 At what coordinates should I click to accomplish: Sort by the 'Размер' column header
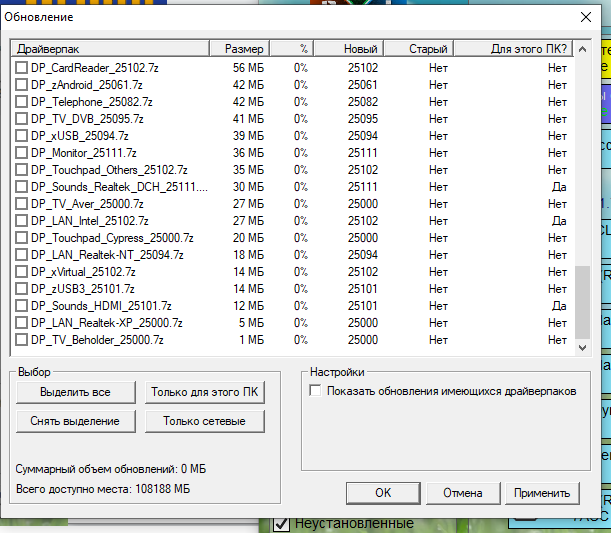pyautogui.click(x=244, y=48)
